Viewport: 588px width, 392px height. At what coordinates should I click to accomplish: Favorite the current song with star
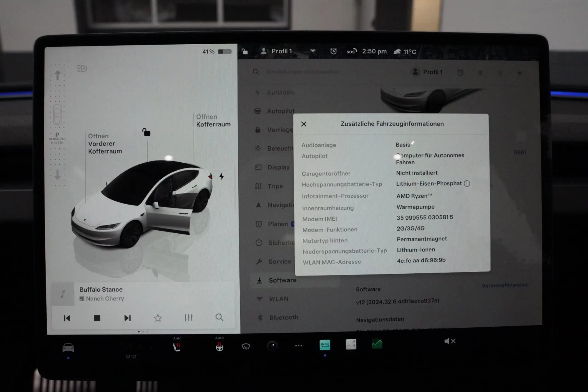tap(158, 318)
